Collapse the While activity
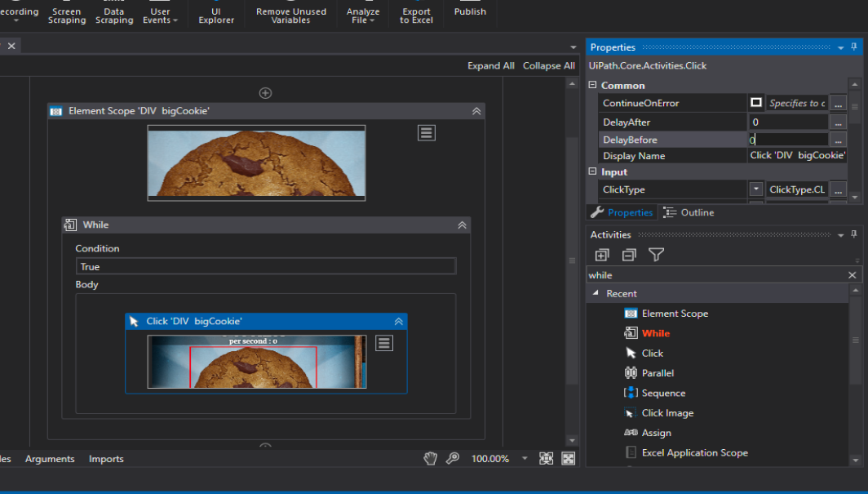868x494 pixels. click(x=462, y=225)
